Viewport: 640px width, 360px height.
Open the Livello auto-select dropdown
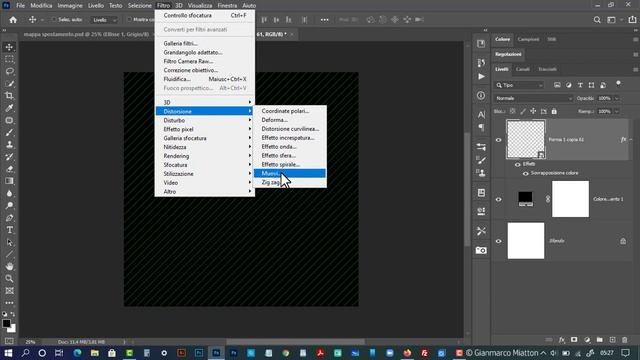104,20
